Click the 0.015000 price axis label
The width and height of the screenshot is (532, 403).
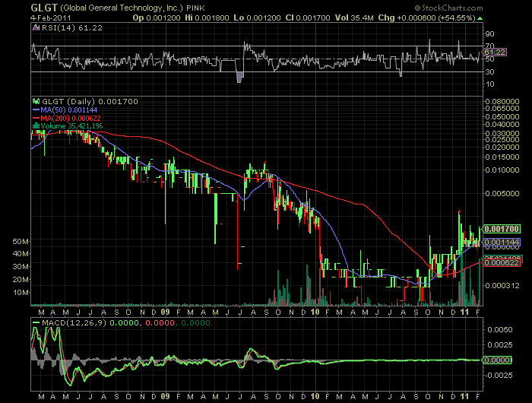[502, 157]
